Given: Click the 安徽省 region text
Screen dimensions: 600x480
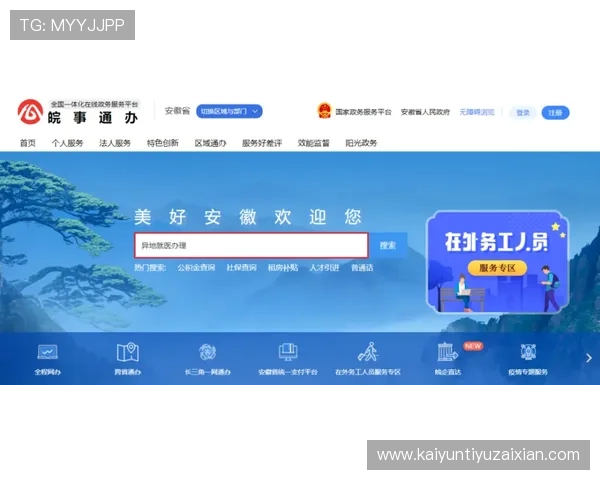Looking at the screenshot, I should point(177,111).
